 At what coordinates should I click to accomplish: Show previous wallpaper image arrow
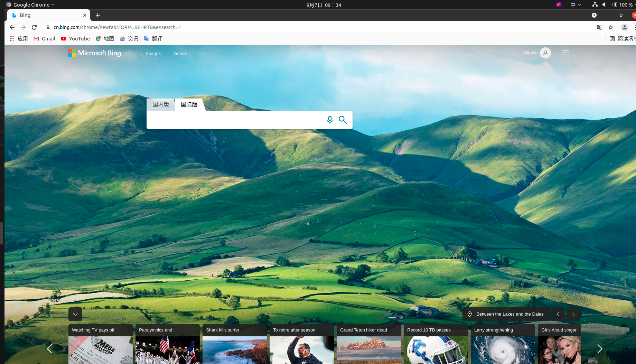(558, 314)
